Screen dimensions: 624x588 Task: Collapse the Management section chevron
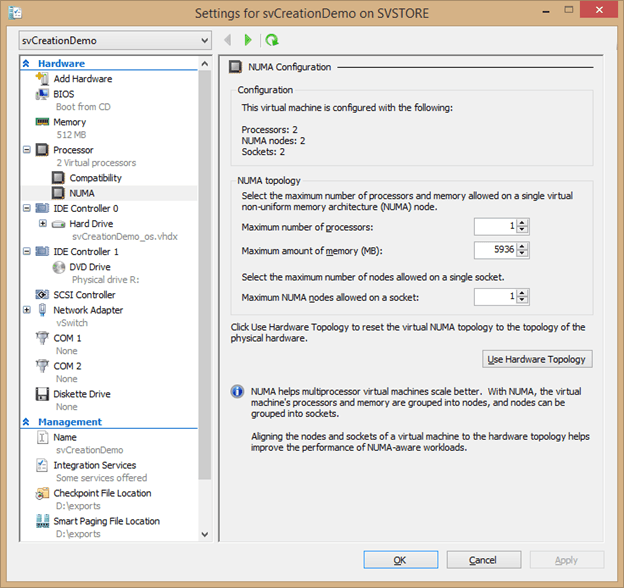click(26, 422)
